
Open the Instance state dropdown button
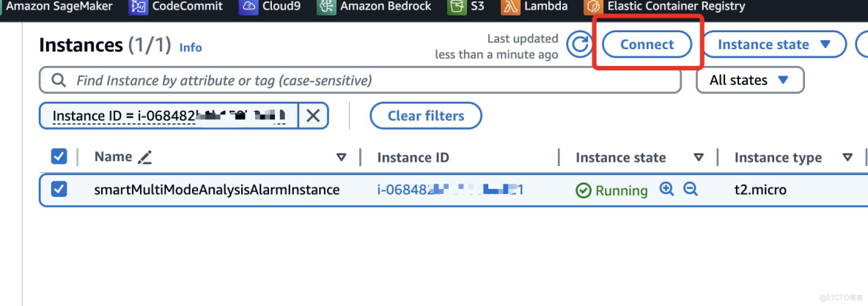click(x=773, y=45)
